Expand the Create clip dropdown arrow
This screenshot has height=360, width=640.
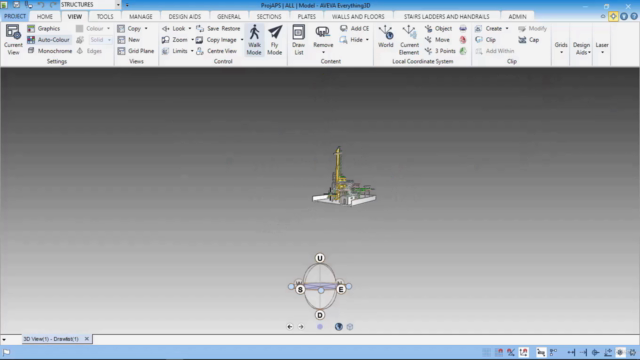point(507,29)
